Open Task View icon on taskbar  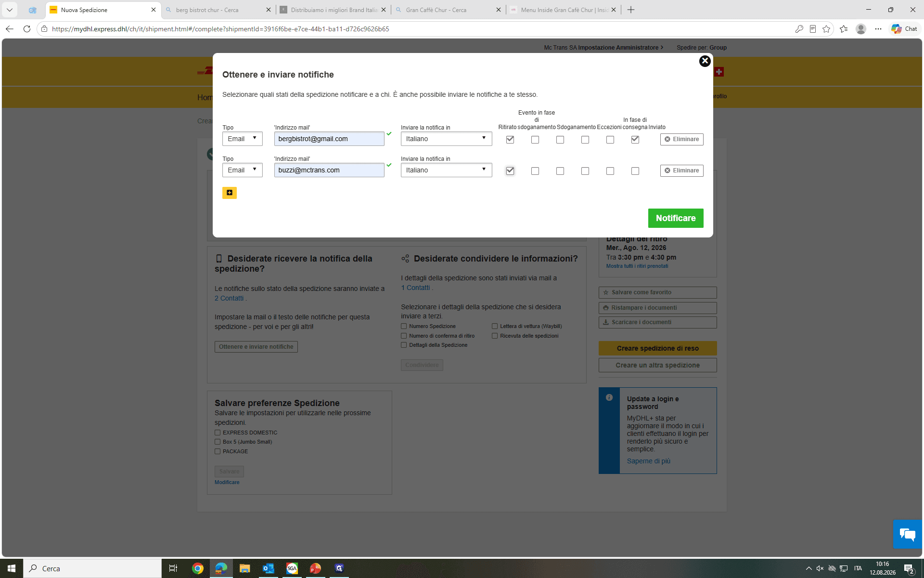[x=173, y=568]
